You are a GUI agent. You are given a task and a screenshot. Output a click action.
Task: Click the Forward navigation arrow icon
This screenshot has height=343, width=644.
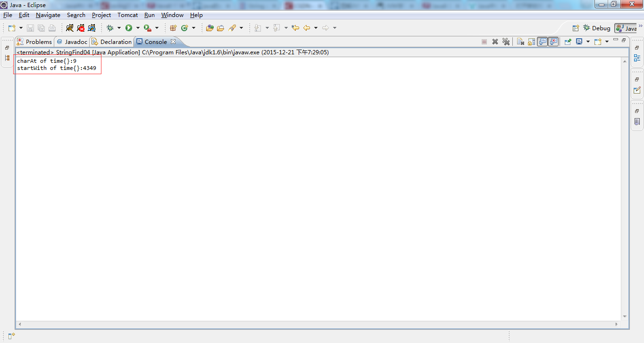(x=326, y=28)
